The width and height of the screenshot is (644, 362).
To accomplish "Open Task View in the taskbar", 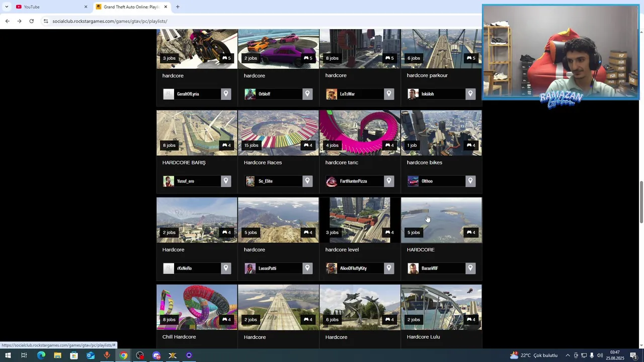I will 24,355.
